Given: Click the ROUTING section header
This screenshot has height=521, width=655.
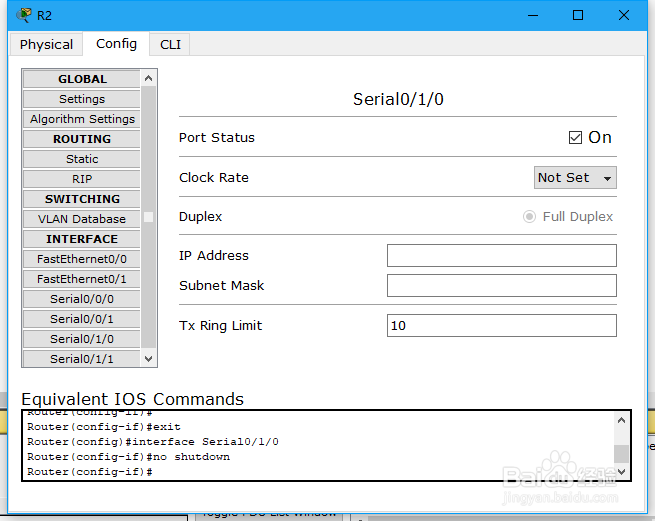Looking at the screenshot, I should click(x=82, y=139).
